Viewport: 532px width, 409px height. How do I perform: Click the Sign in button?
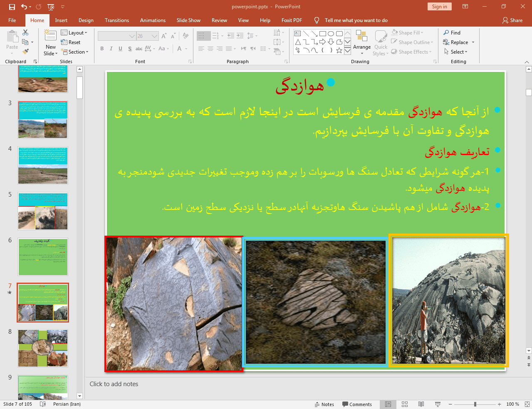tap(439, 7)
